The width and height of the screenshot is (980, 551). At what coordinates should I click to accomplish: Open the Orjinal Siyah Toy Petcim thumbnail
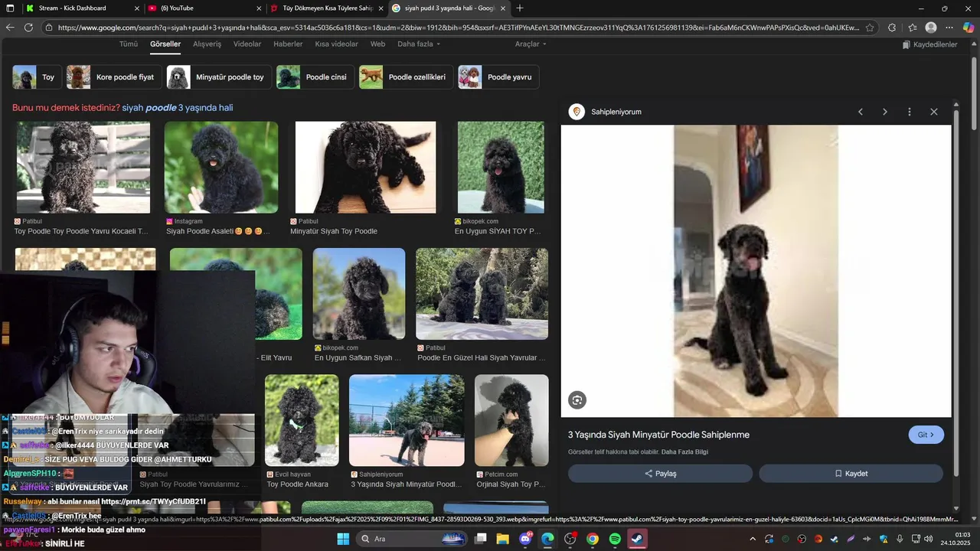click(x=511, y=420)
